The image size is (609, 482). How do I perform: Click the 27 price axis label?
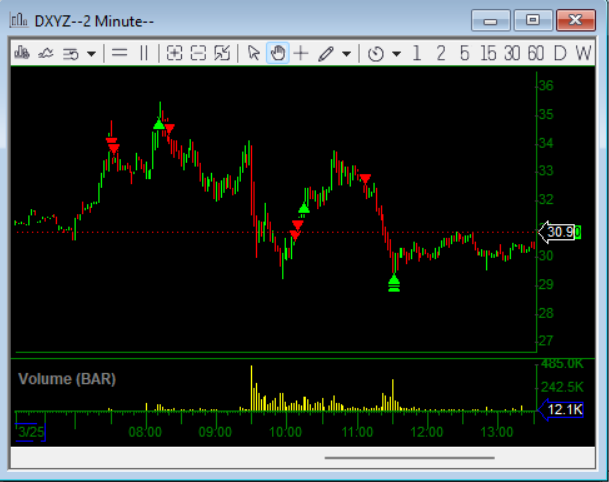point(546,341)
